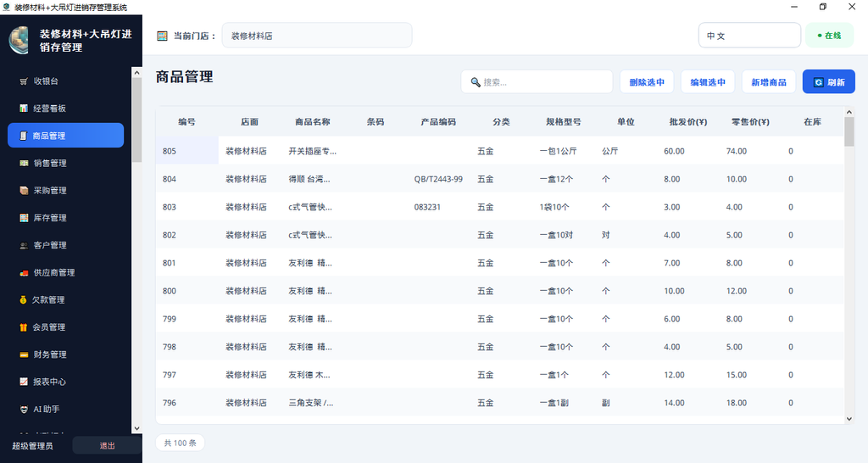Click the sidebar scroll-down arrow
Image resolution: width=868 pixels, height=463 pixels.
pos(136,428)
